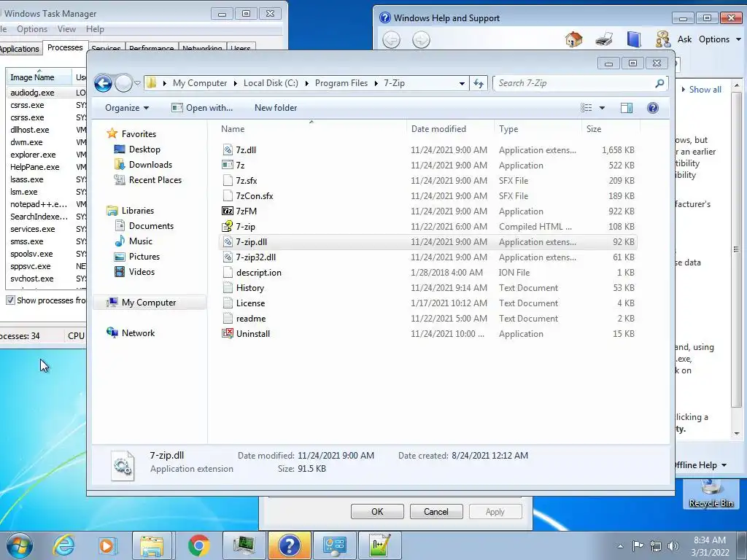Screen dimensions: 747x560
Task: Click the OK button in the dialog
Action: (377, 512)
